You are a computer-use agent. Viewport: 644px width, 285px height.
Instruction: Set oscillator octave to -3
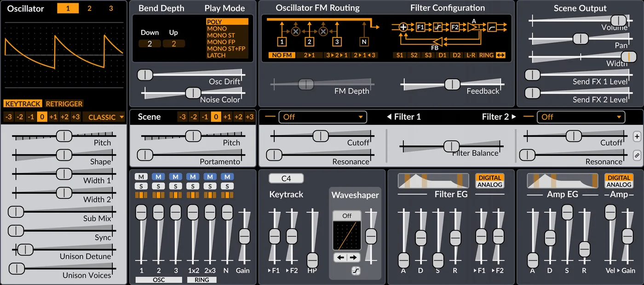click(x=8, y=117)
